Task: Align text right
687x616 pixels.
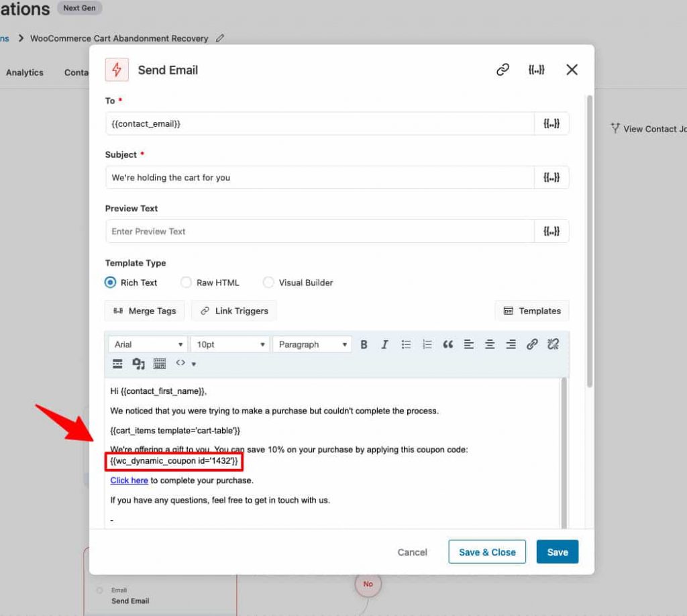Action: tap(511, 344)
